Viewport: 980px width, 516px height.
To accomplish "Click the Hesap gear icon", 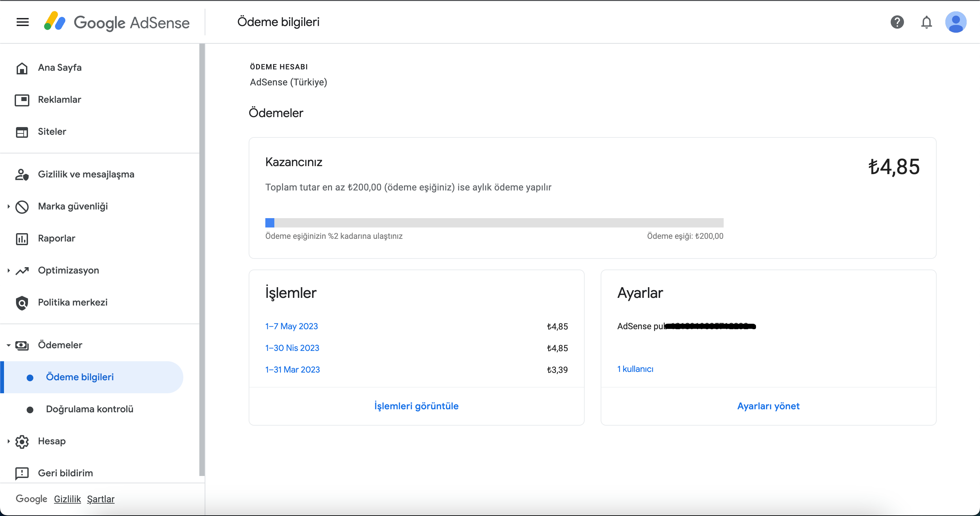I will (22, 441).
